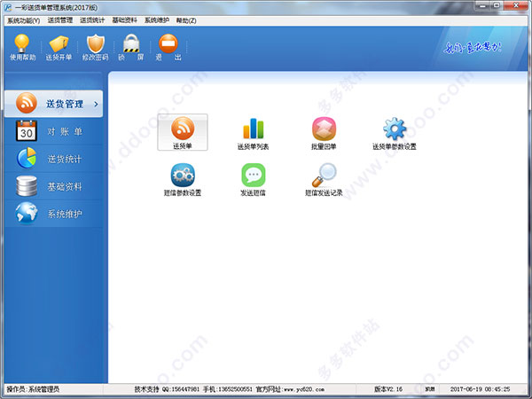Click the date and time in status bar
Screen dimensions: 532x399
coord(480,389)
